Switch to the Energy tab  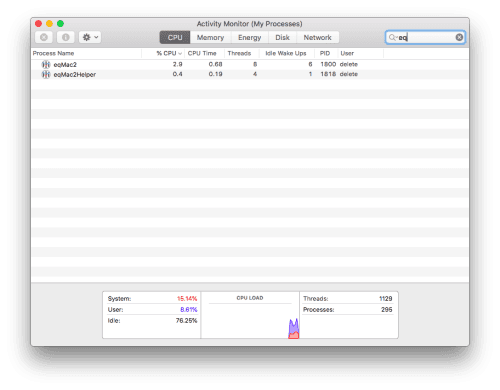[249, 37]
